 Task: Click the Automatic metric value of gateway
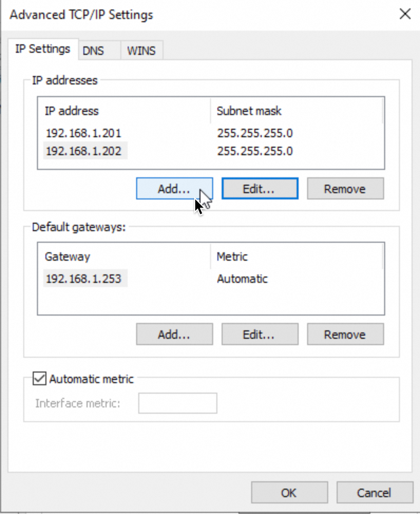coord(242,279)
